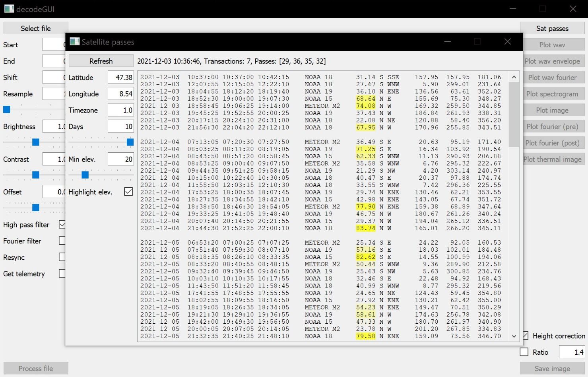This screenshot has width=588, height=377.
Task: Click the Min elev. input field
Action: pos(121,159)
